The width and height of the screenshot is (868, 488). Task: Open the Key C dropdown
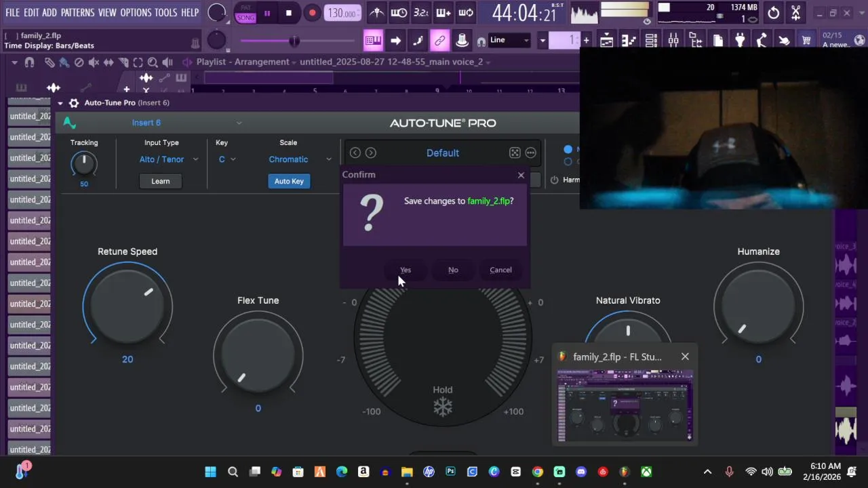tap(226, 159)
